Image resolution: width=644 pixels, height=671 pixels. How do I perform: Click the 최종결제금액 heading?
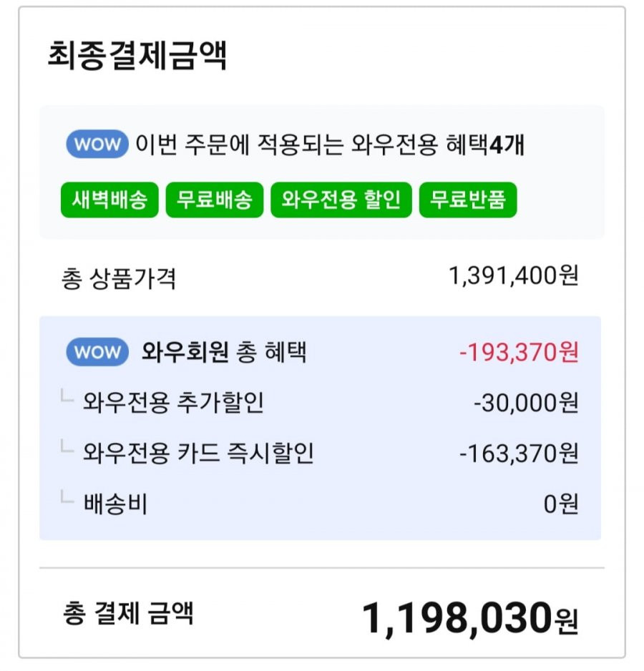pyautogui.click(x=137, y=55)
